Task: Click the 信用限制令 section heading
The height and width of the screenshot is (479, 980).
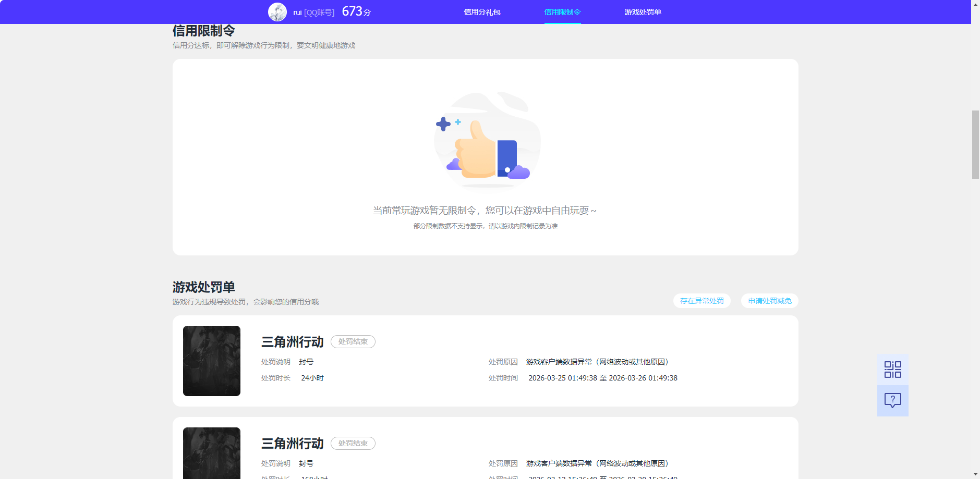Action: (x=204, y=31)
